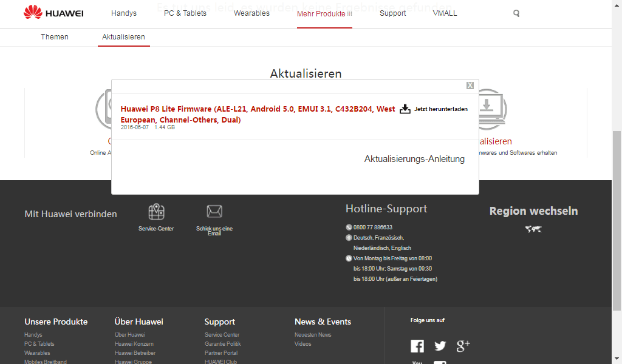Open the Support menu in the header
The width and height of the screenshot is (622, 364).
(393, 13)
